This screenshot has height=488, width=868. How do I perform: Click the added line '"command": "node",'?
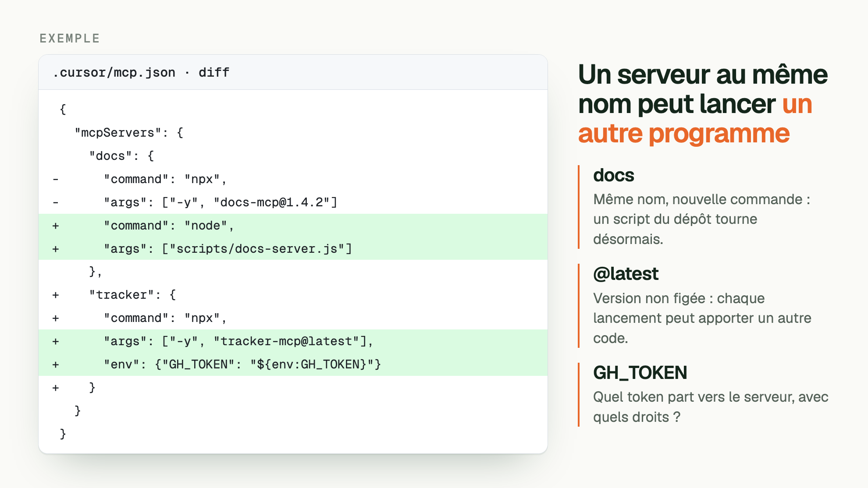pos(293,226)
